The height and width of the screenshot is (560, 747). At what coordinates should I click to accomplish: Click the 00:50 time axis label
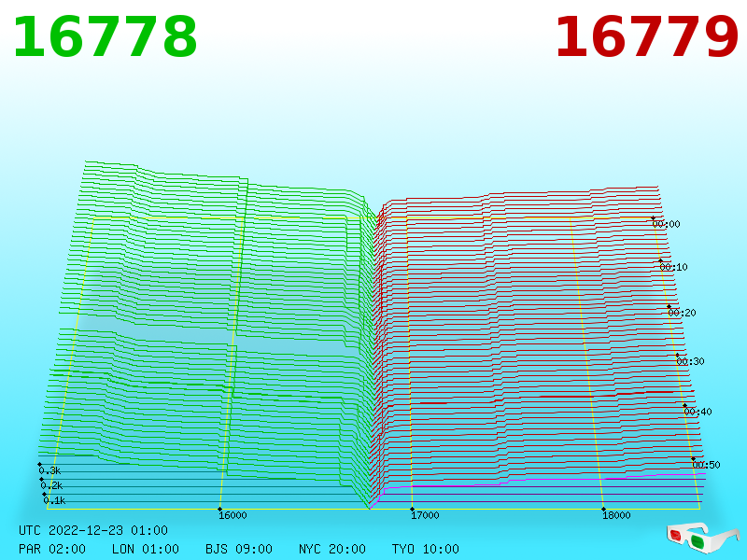707,465
